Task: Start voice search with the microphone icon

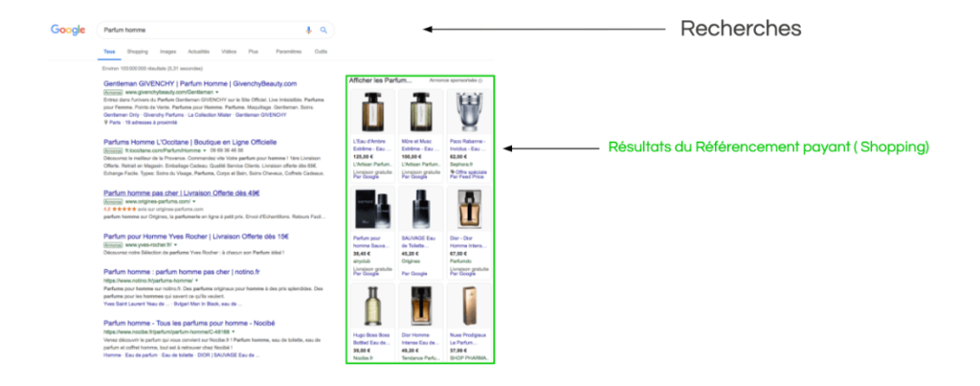Action: (308, 30)
